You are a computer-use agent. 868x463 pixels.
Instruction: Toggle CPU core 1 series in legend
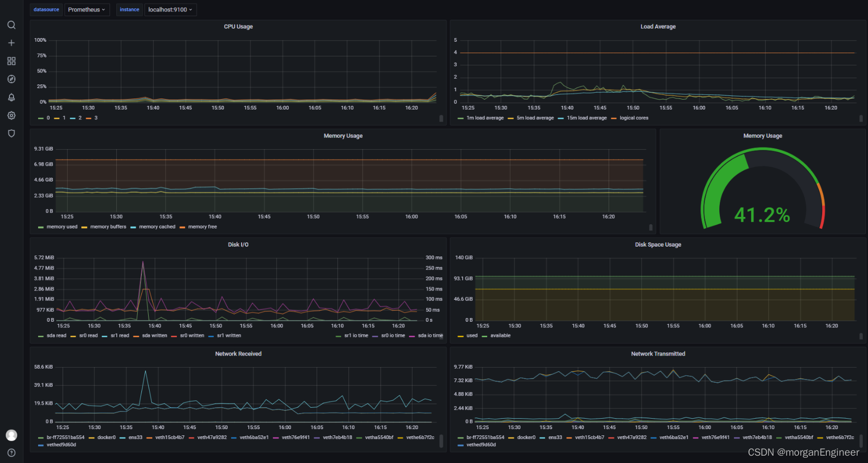[x=64, y=118]
